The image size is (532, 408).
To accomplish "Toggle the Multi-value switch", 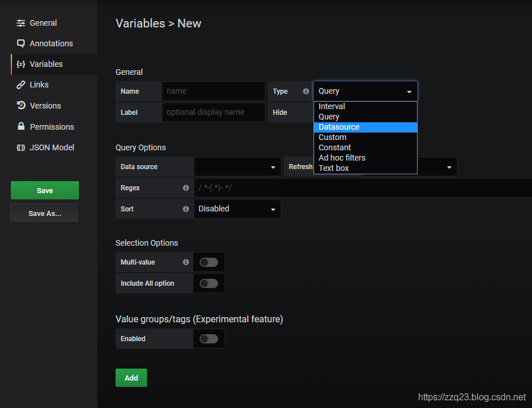I will 209,262.
